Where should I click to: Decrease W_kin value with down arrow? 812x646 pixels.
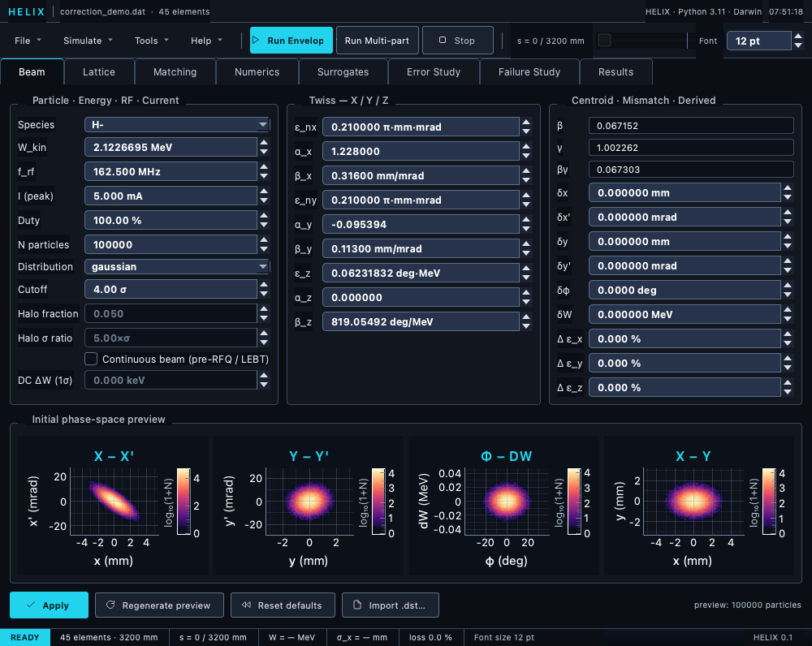click(x=264, y=152)
